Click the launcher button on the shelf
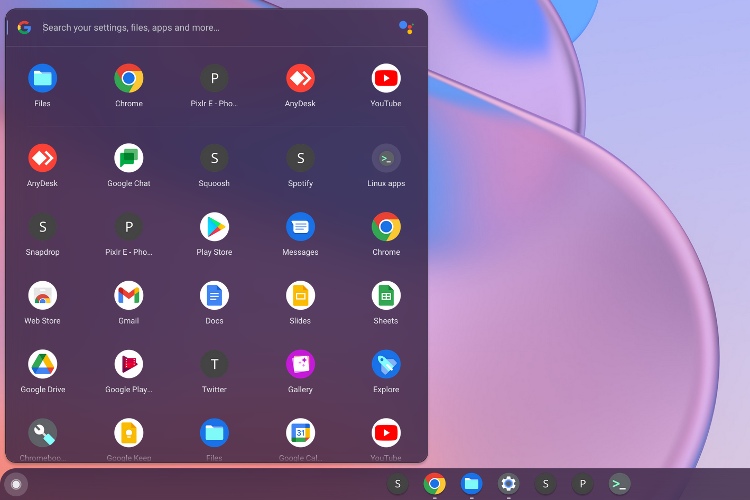 pyautogui.click(x=16, y=484)
